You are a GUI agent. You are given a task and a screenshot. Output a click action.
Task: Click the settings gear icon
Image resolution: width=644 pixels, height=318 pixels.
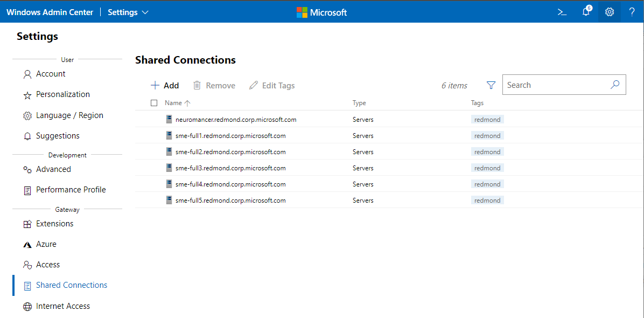click(610, 12)
